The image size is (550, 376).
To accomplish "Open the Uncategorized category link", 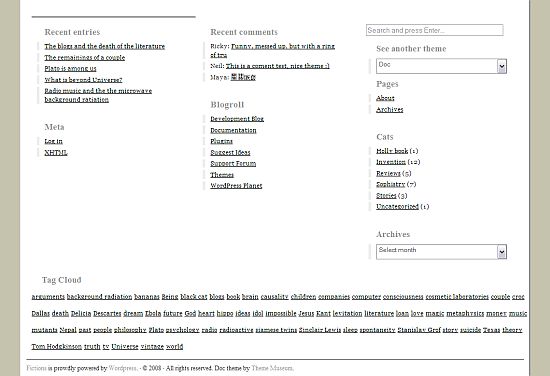I will [x=397, y=207].
